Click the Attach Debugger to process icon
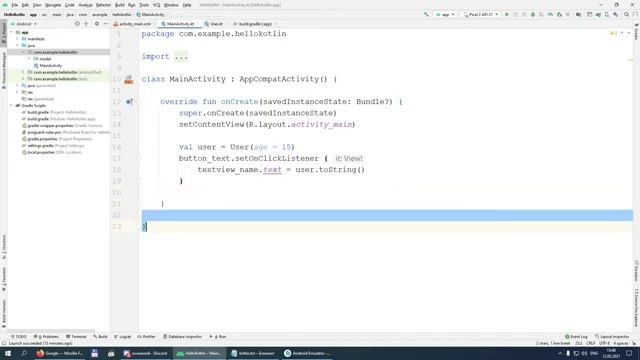Image resolution: width=640 pixels, height=360 pixels. click(x=559, y=14)
